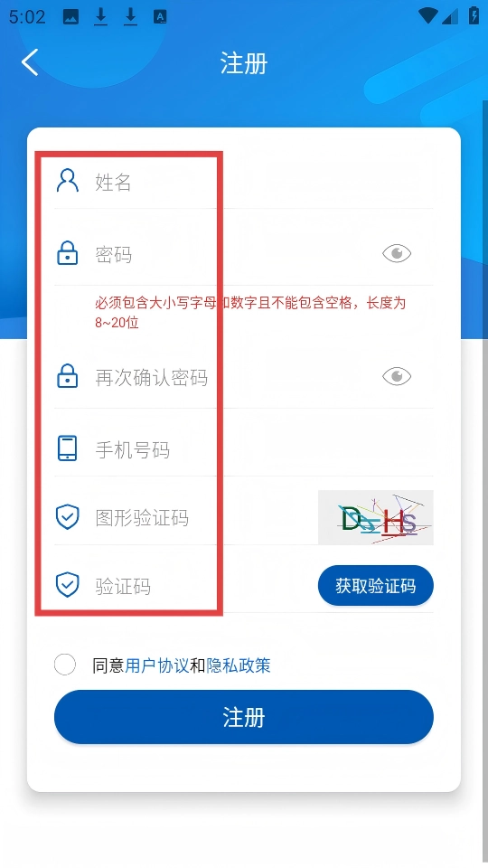Viewport: 488px width, 868px height.
Task: Show password using 密码 eye icon
Action: 397,253
